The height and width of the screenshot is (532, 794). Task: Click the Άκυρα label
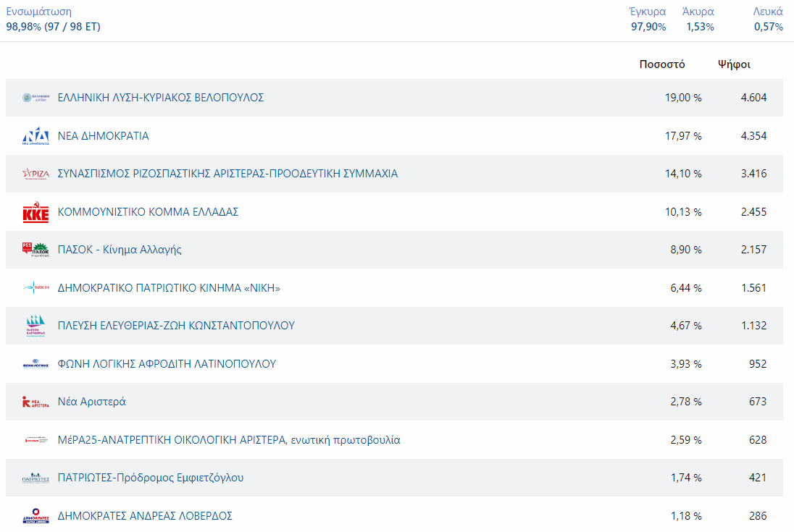[698, 12]
